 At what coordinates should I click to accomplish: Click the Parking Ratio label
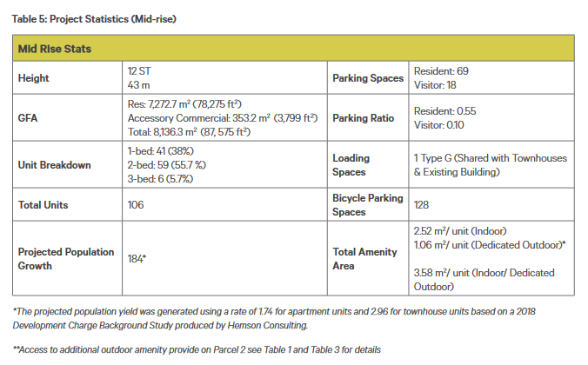coord(363,118)
